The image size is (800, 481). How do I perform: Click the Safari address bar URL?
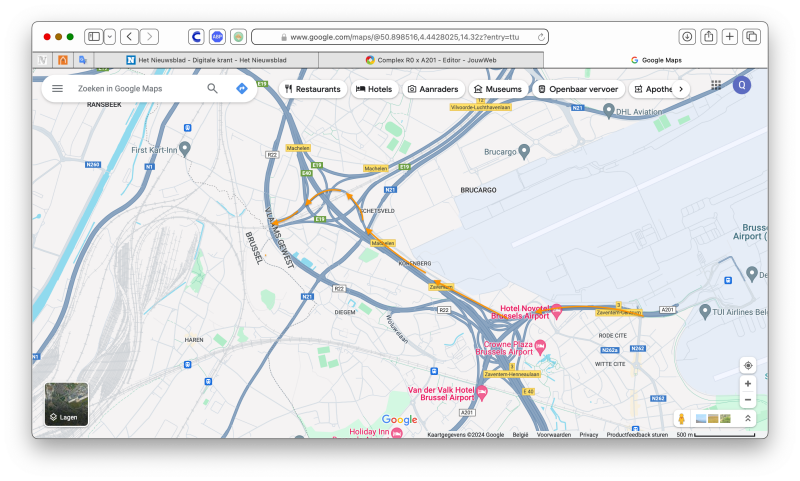[x=405, y=37]
